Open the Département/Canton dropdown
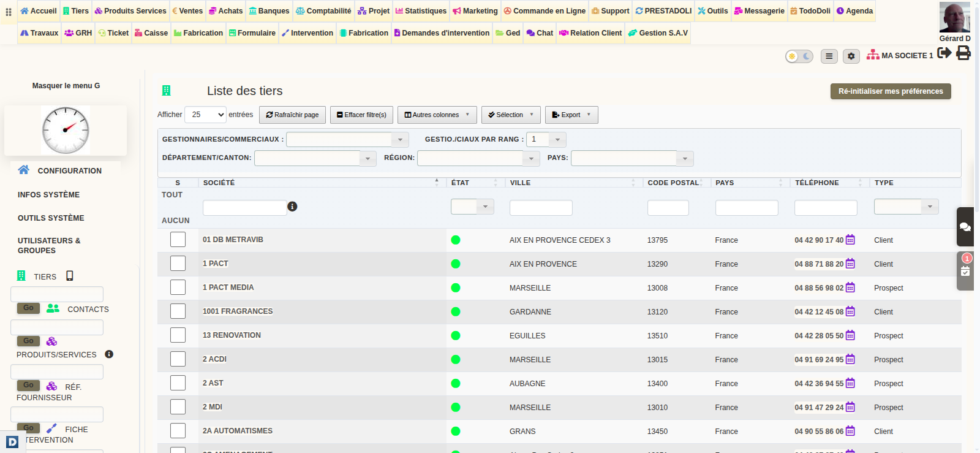 [x=315, y=158]
